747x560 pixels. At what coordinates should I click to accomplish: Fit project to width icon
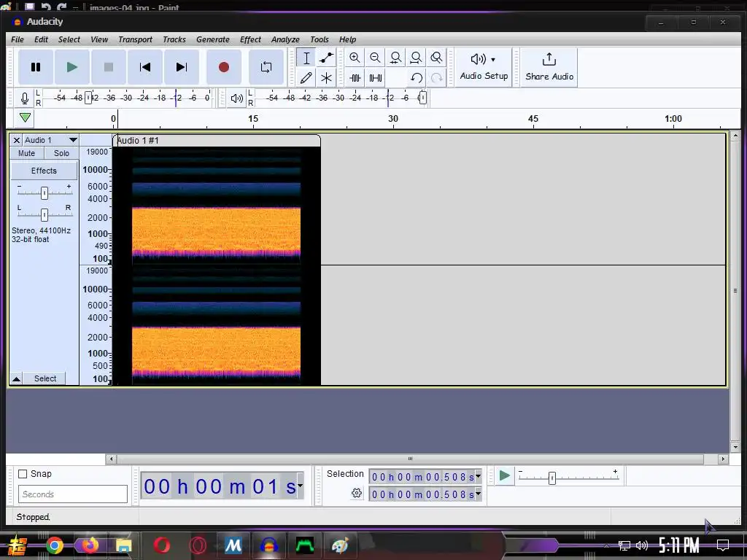tap(416, 58)
